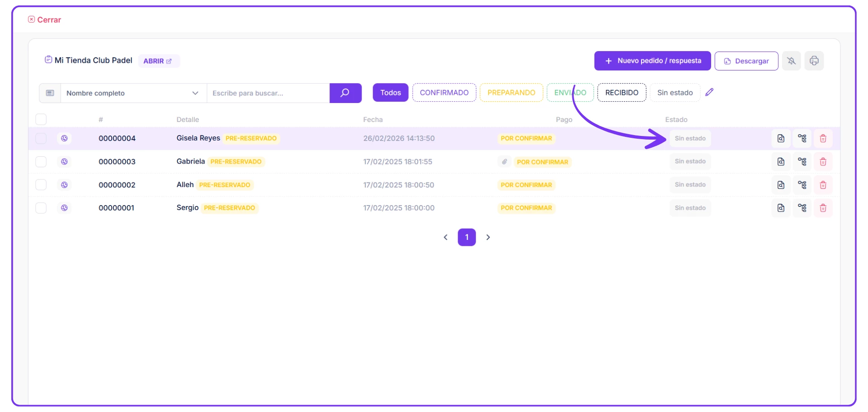Image resolution: width=868 pixels, height=412 pixels.
Task: Click Nuevo pedido / respuesta button
Action: click(x=652, y=61)
